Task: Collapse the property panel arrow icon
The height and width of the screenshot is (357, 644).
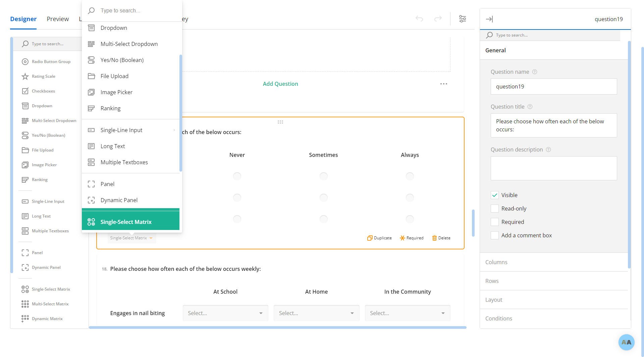Action: pos(489,19)
